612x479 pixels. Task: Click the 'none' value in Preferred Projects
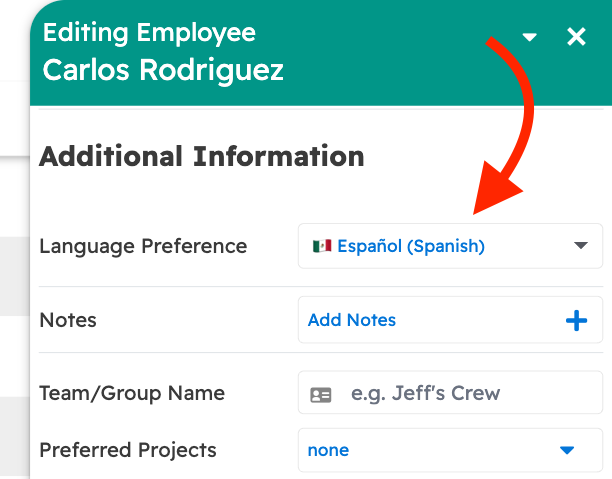pos(329,451)
